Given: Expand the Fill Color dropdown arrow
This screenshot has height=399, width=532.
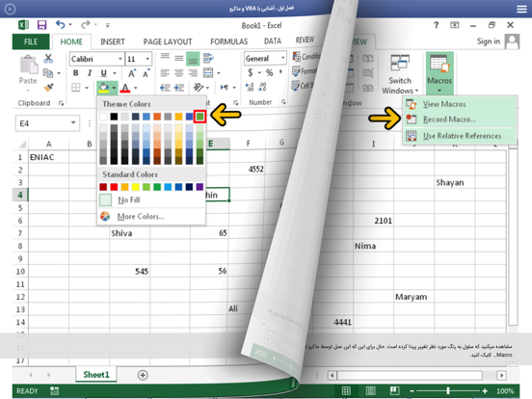Looking at the screenshot, I should (x=114, y=88).
